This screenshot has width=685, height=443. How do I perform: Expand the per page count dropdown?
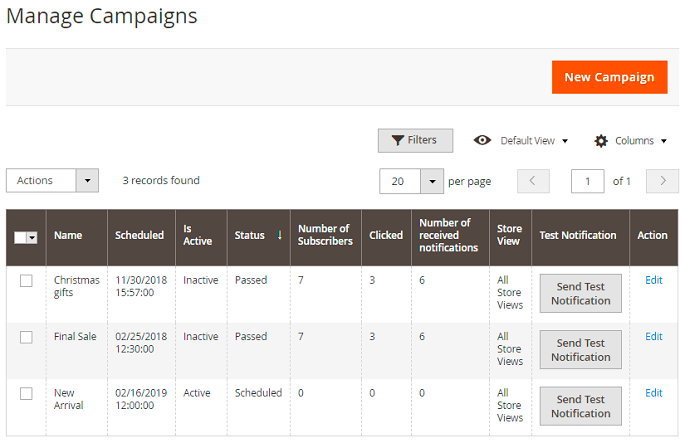[431, 181]
